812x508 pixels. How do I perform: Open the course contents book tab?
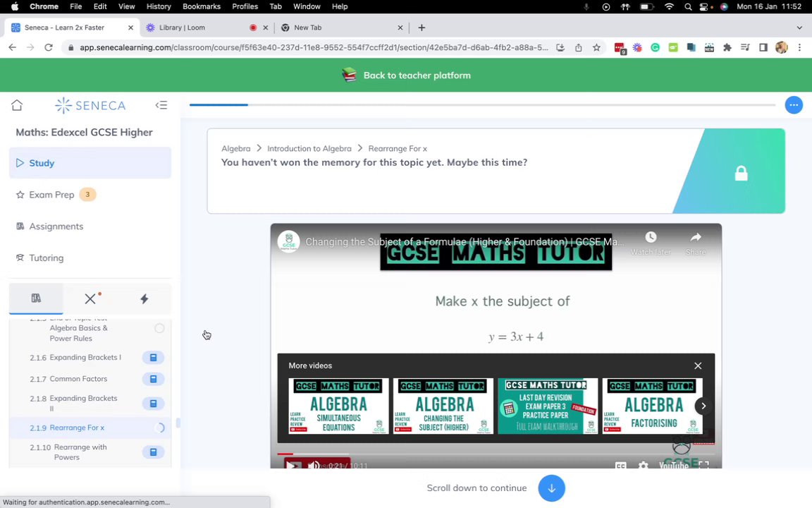tap(36, 298)
